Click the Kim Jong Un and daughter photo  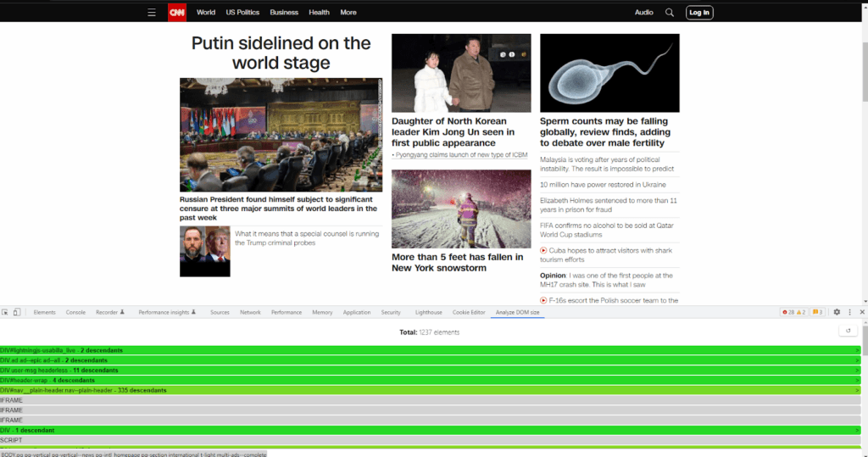pos(461,73)
